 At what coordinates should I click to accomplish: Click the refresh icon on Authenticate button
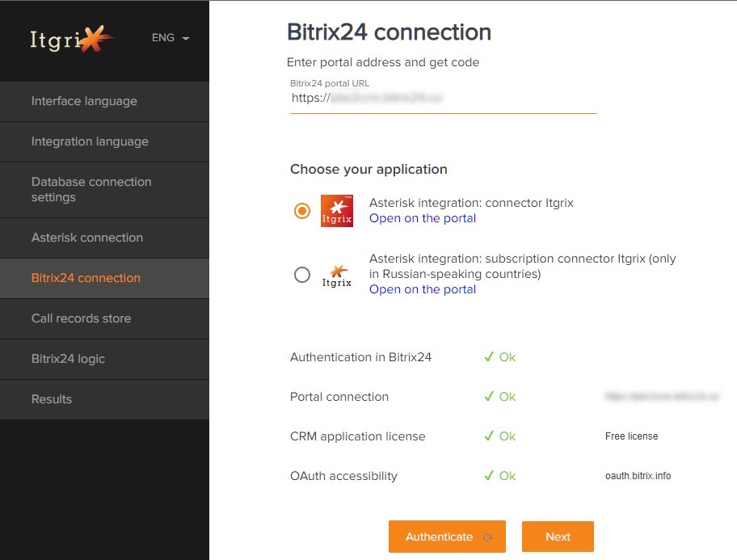487,537
